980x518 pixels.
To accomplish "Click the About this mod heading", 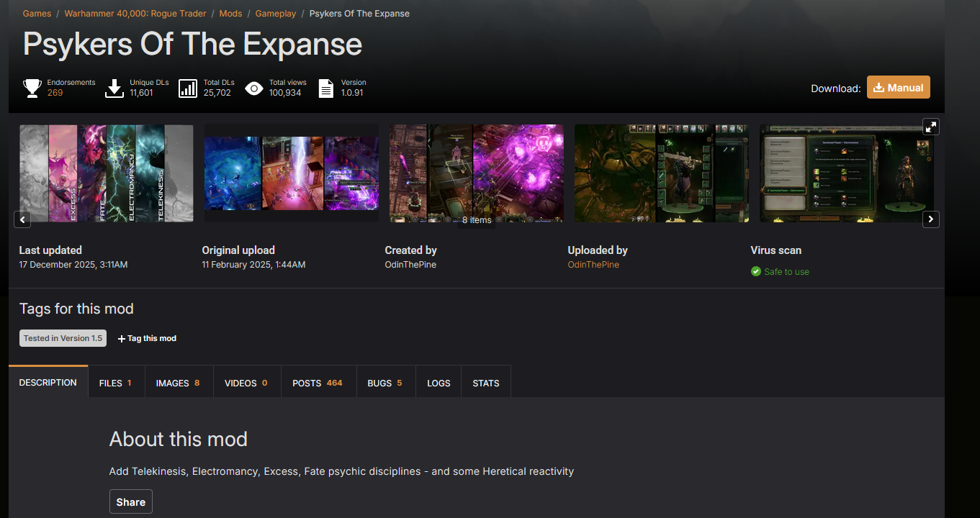I will tap(179, 439).
